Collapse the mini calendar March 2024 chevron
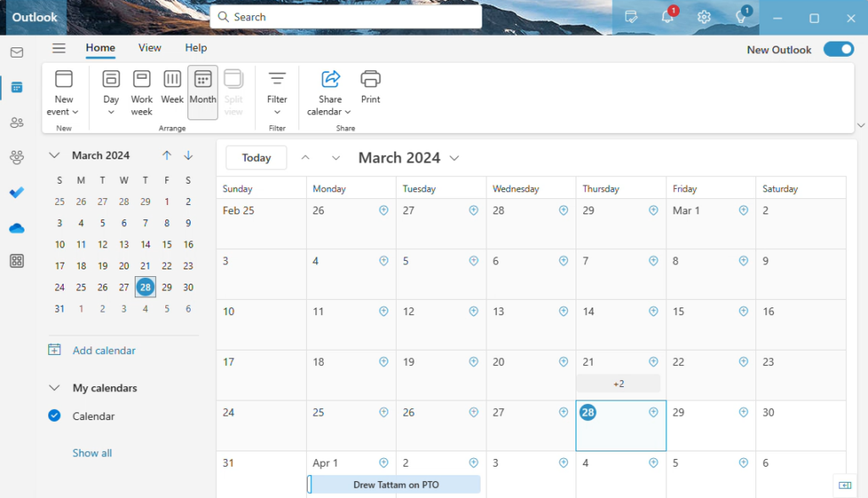868x498 pixels. pyautogui.click(x=54, y=156)
